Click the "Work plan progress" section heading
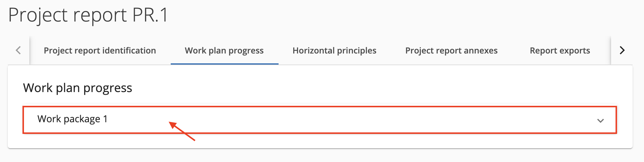This screenshot has height=162, width=644. click(78, 88)
